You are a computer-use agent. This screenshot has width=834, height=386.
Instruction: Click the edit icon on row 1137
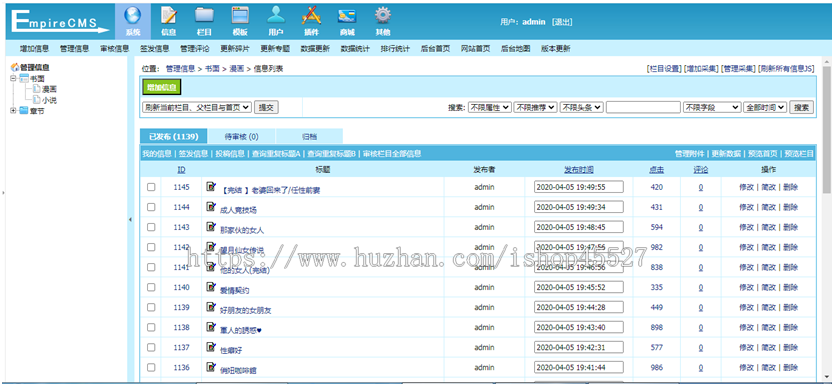point(211,347)
